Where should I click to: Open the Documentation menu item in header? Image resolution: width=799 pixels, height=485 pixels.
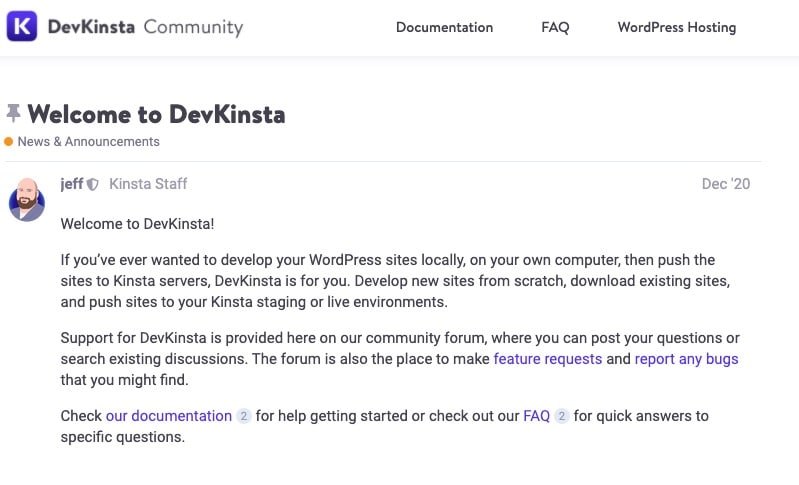tap(444, 27)
